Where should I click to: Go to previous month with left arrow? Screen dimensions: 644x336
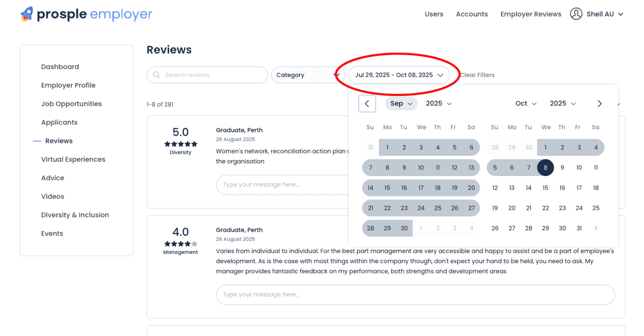tap(367, 104)
